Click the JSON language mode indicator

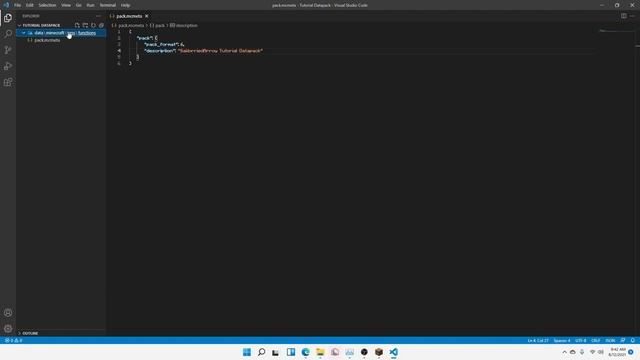[x=610, y=340]
